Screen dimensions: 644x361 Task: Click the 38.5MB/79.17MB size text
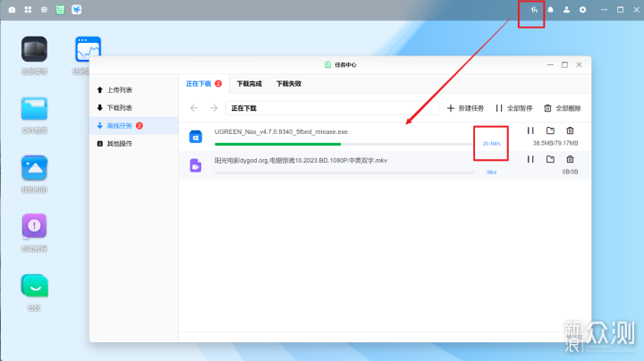tap(555, 143)
